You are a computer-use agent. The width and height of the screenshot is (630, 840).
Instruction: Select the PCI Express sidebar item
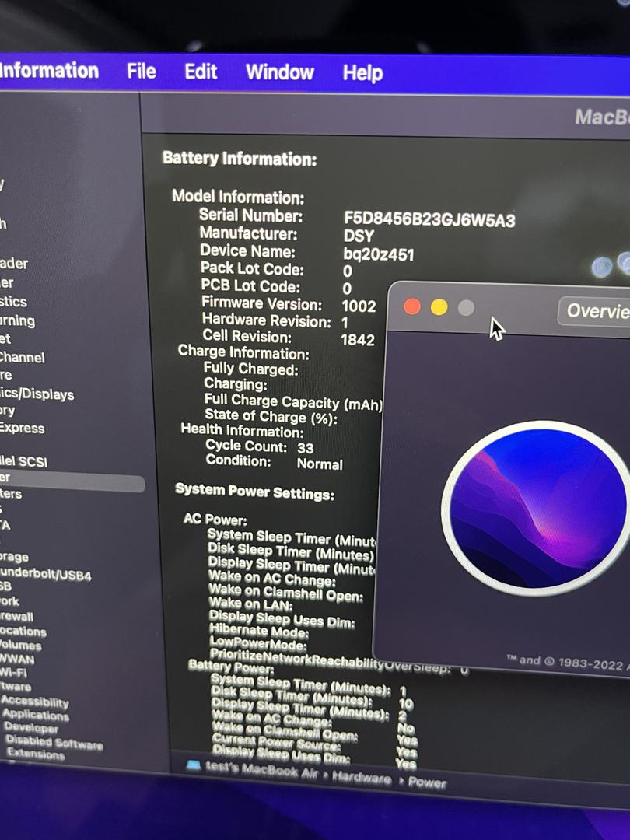tap(22, 428)
